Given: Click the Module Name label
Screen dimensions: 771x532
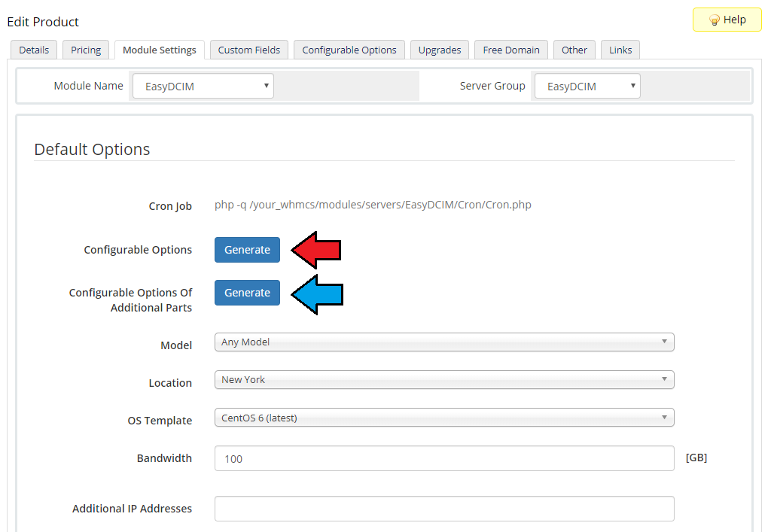Looking at the screenshot, I should pos(89,86).
